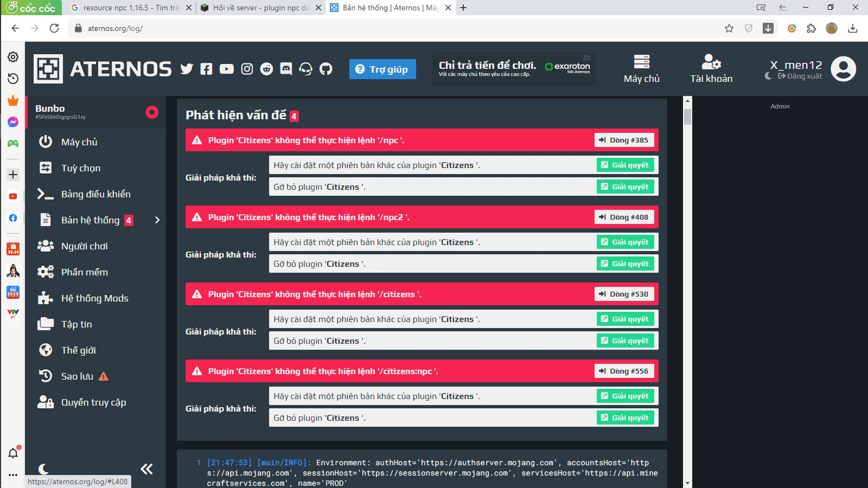Click Giải quyết for other version under '/citizens:npc'
Image resolution: width=868 pixels, height=488 pixels.
point(625,396)
